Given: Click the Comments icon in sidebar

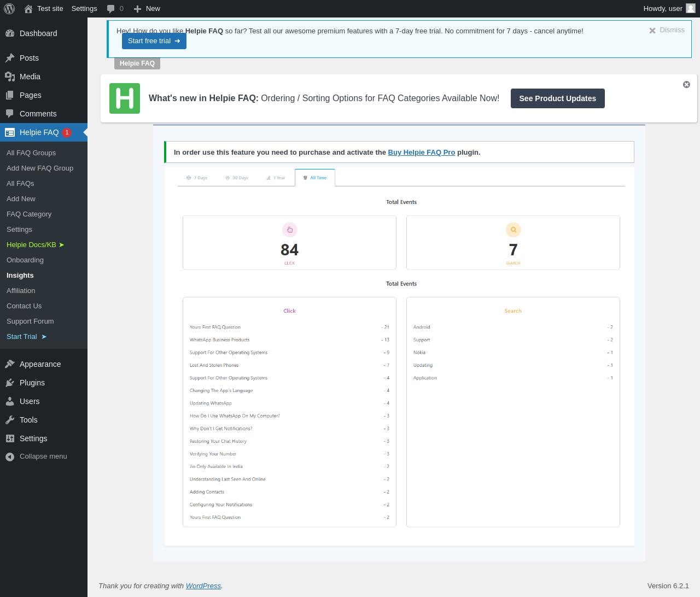Looking at the screenshot, I should tap(10, 114).
